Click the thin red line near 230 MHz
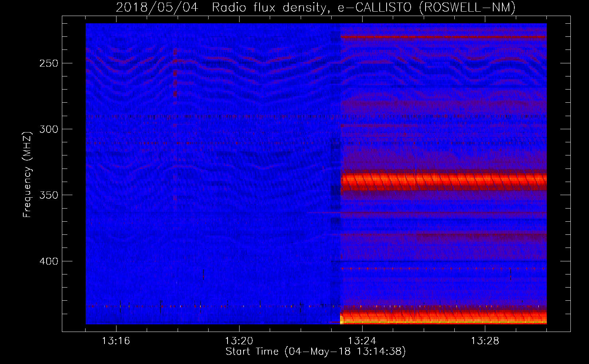 pyautogui.click(x=443, y=37)
